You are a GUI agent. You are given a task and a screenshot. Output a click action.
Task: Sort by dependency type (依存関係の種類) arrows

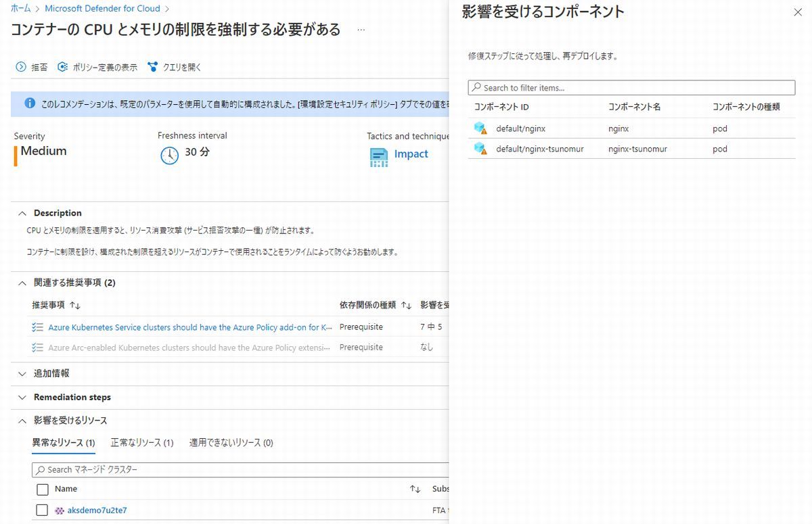click(406, 306)
